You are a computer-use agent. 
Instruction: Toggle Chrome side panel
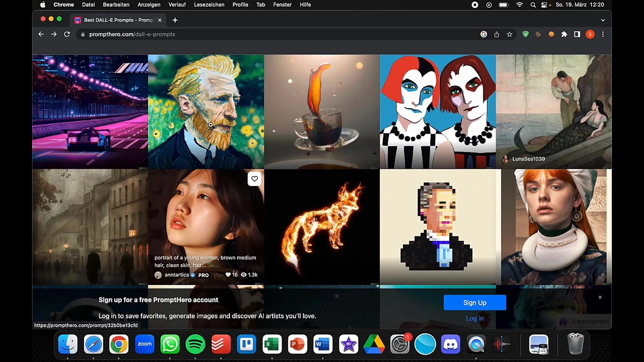click(577, 34)
